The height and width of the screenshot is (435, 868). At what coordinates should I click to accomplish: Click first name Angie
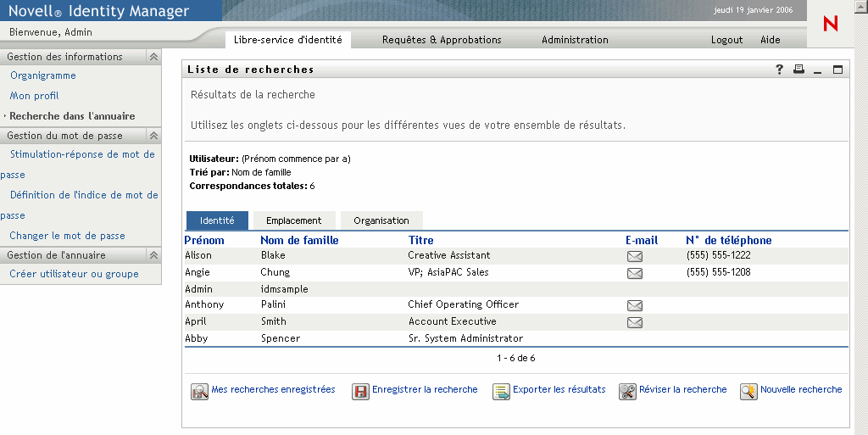[198, 272]
